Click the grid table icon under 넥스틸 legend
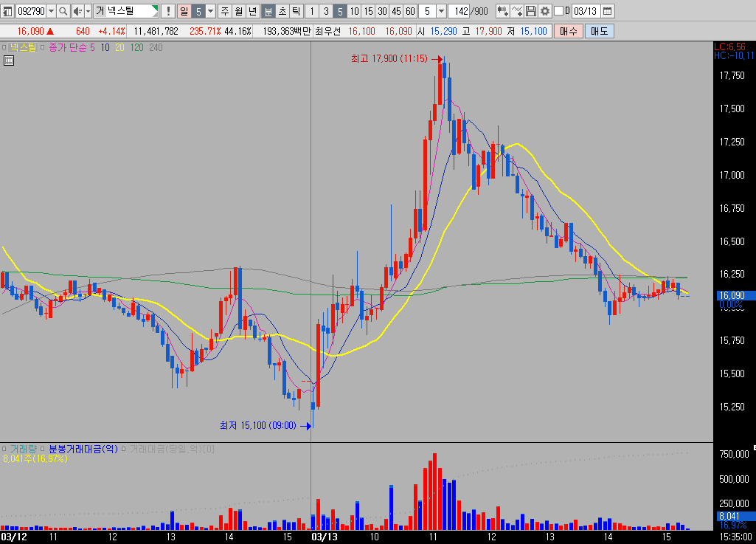Viewport: 756px width, 544px height. 9,61
